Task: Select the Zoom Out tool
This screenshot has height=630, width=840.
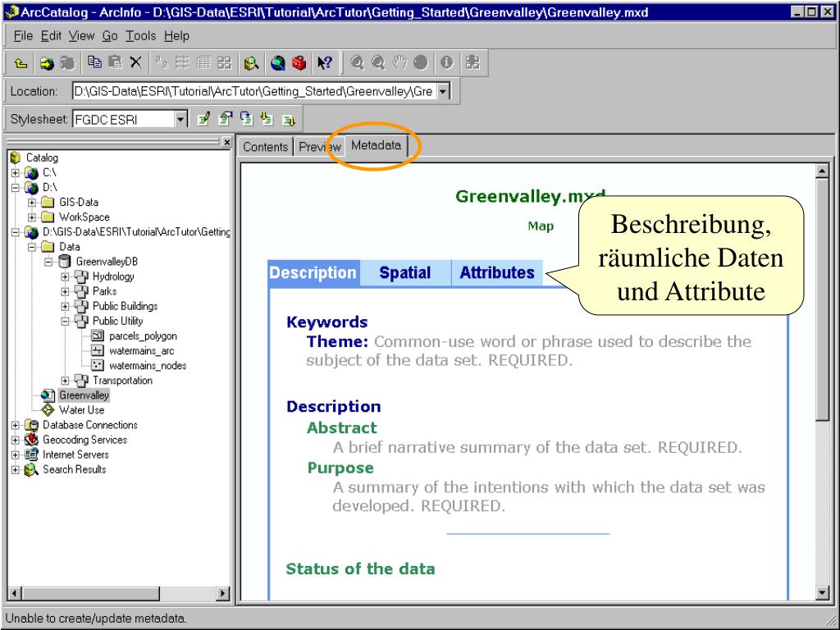Action: [378, 63]
